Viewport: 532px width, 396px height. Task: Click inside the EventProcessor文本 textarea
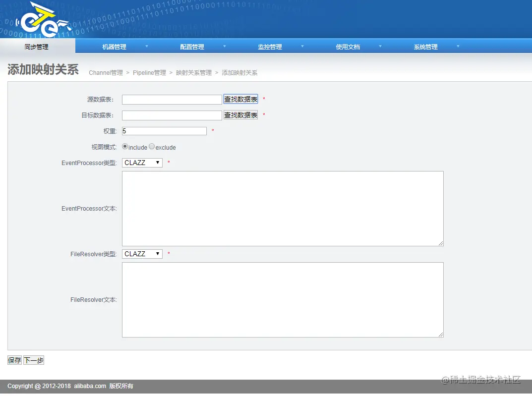pyautogui.click(x=283, y=209)
